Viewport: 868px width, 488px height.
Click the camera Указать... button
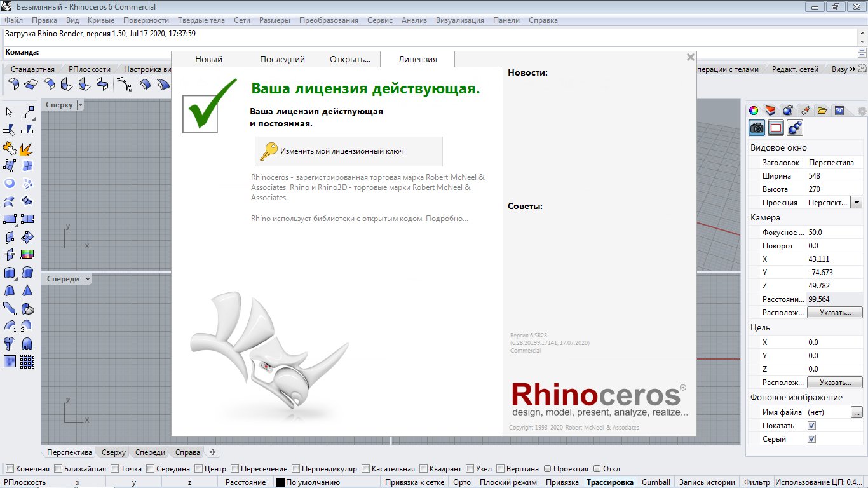click(x=834, y=313)
